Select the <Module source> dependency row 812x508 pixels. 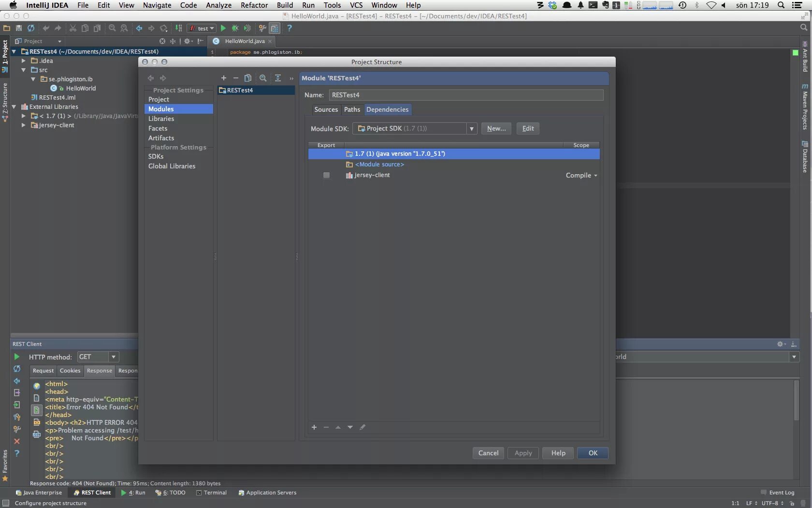tap(454, 164)
